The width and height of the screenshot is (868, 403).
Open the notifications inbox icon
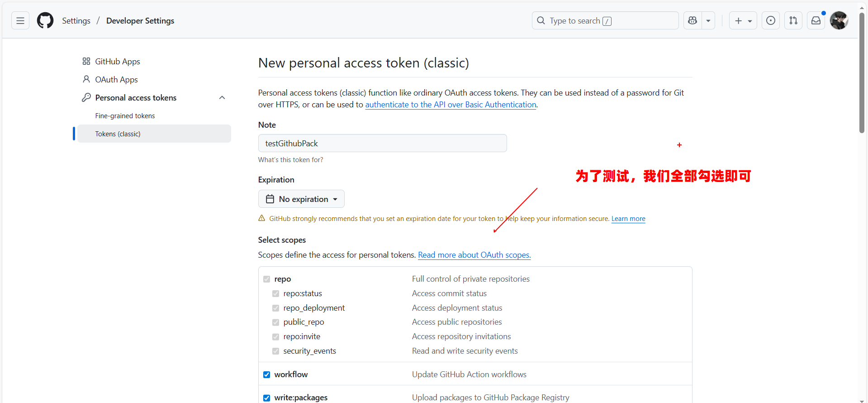816,21
